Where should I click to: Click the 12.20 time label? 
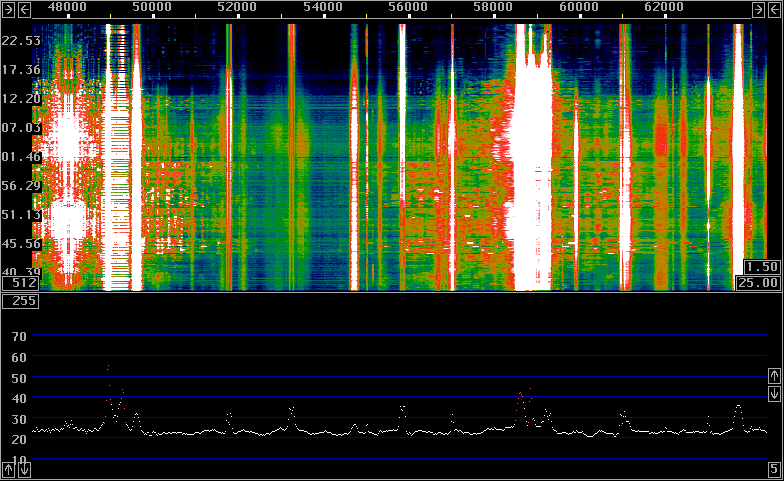(21, 98)
